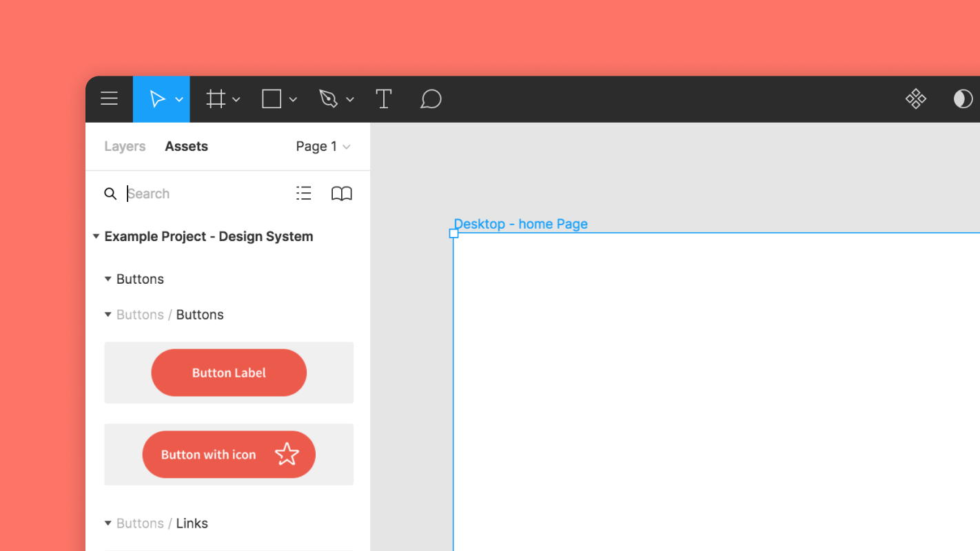This screenshot has height=551, width=980.
Task: Select the Move tool arrow
Action: 157,99
